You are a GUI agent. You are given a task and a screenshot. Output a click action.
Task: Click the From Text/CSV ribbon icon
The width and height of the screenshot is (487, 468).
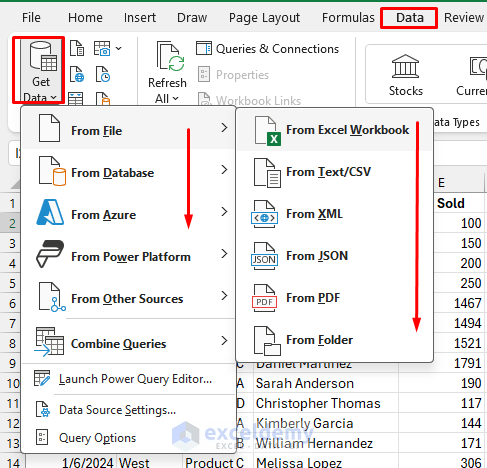77,49
